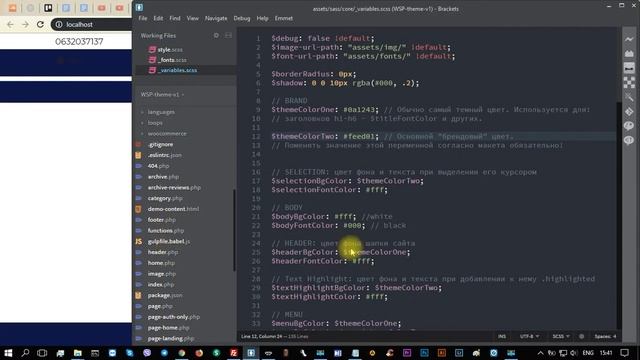Show hidden tray icons chevron

pyautogui.click(x=540, y=353)
